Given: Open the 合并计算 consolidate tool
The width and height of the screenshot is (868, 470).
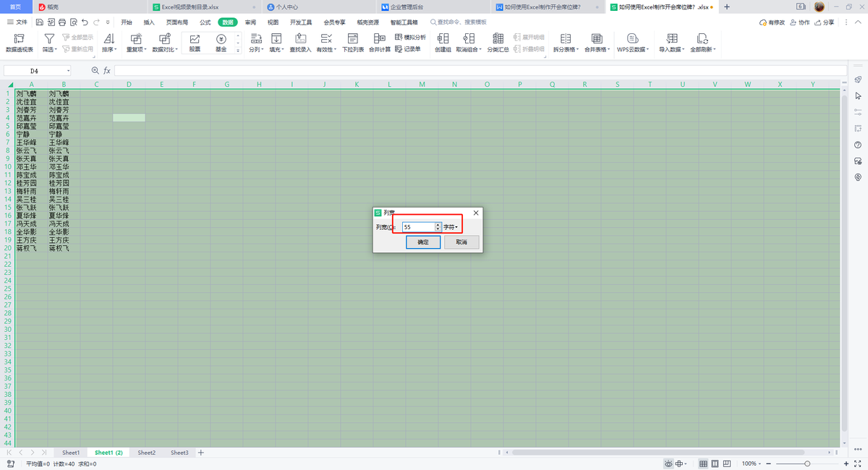Looking at the screenshot, I should tap(380, 43).
